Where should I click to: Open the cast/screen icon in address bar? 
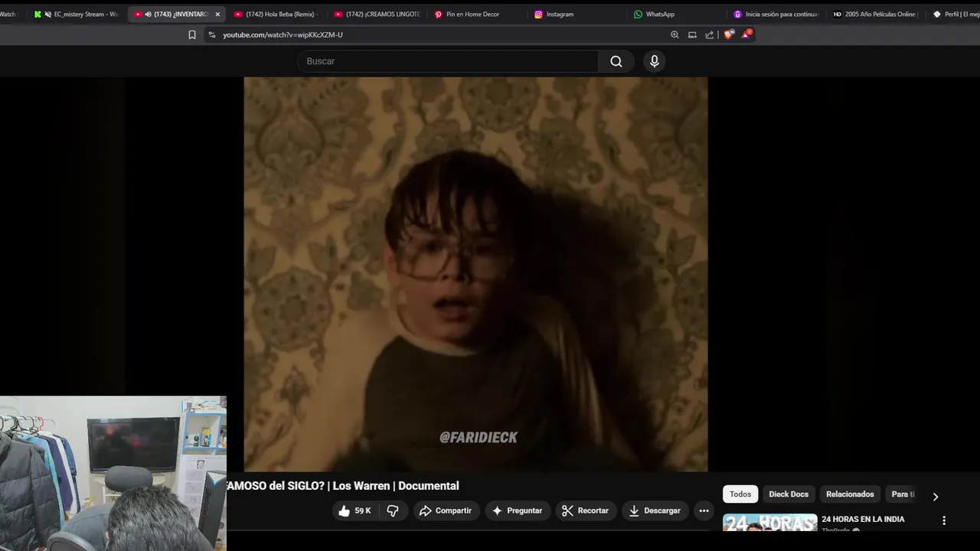692,34
